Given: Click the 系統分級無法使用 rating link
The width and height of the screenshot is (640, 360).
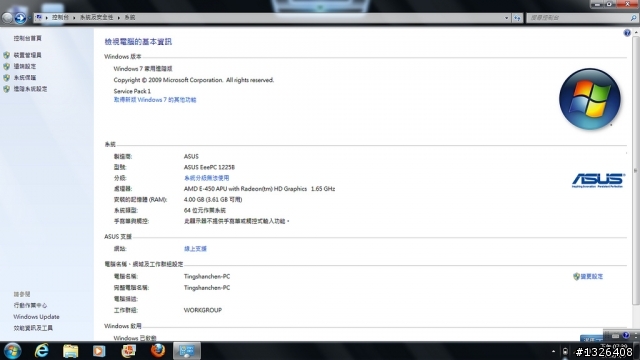Looking at the screenshot, I should (x=206, y=178).
